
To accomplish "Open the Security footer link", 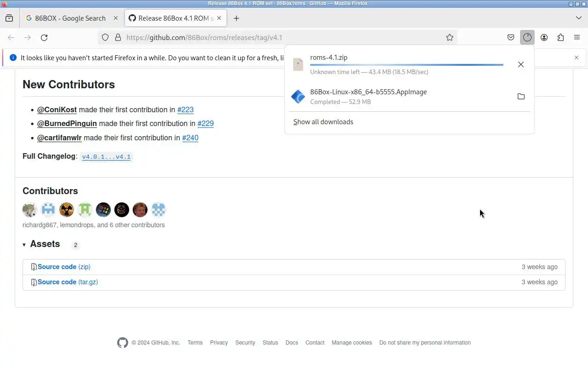I will [245, 343].
